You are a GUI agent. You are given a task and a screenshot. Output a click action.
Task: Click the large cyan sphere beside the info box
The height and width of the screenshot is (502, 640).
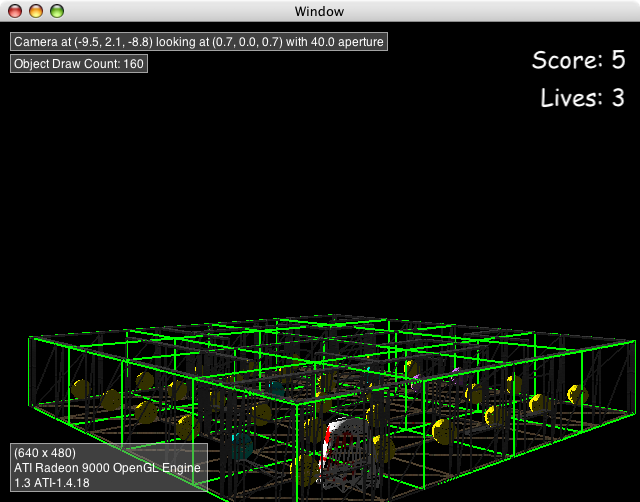coord(240,445)
